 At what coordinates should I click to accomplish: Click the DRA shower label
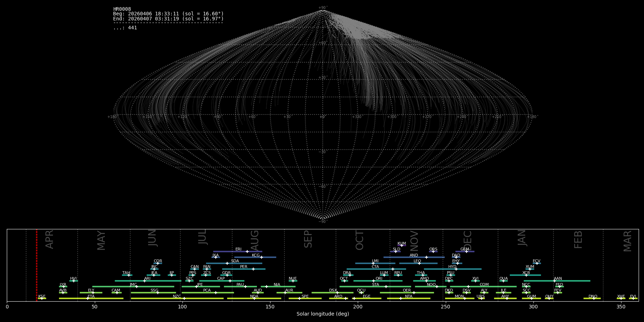coord(347,273)
